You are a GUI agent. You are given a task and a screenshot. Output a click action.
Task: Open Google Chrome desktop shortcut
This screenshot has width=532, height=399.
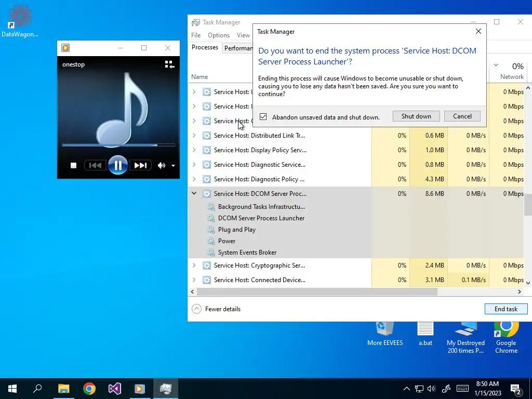(x=506, y=338)
